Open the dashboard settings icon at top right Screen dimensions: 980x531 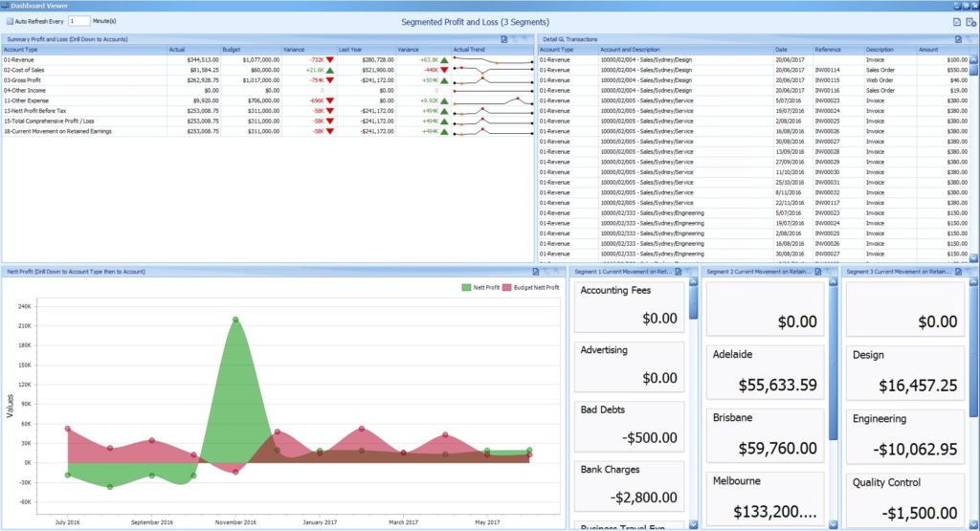pyautogui.click(x=970, y=22)
